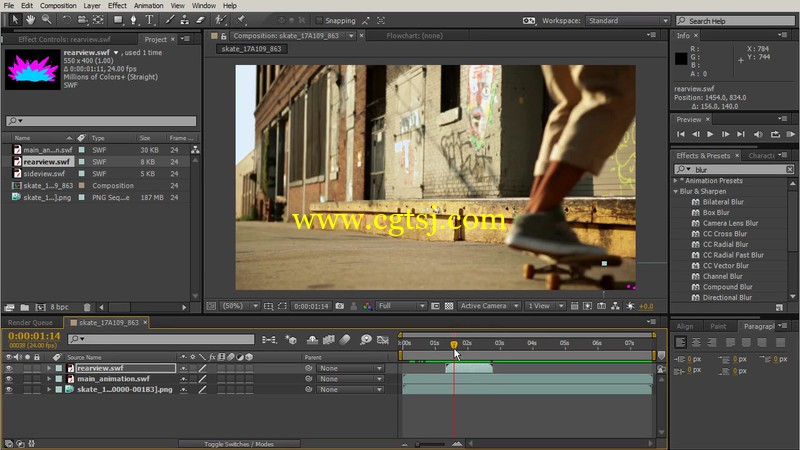This screenshot has height=450, width=800.
Task: Open the 1 View layout dropdown
Action: click(x=545, y=306)
